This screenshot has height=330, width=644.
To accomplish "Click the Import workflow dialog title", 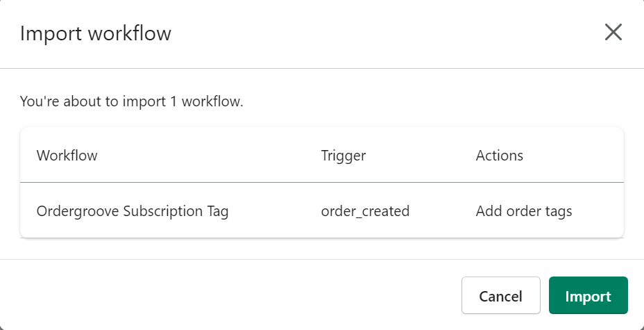I will [x=96, y=33].
